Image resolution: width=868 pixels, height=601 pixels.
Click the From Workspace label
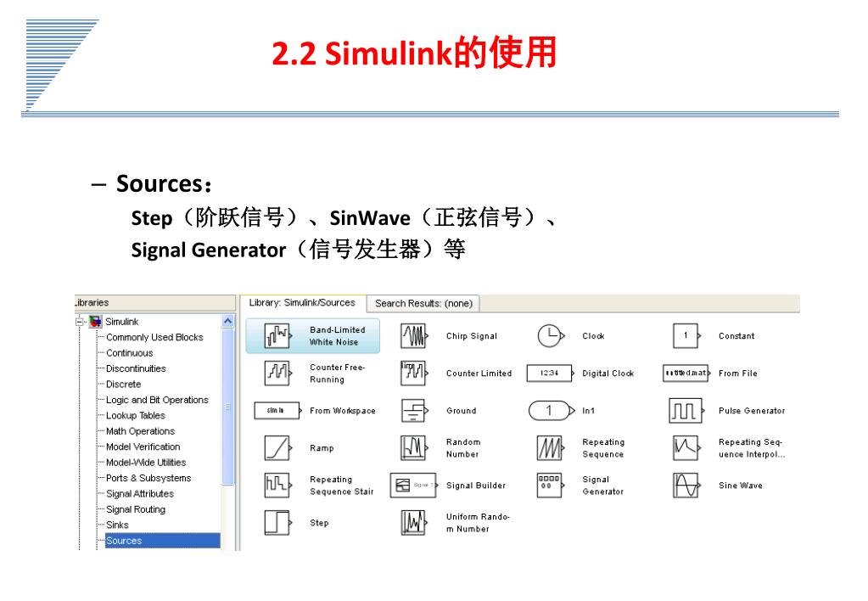tap(343, 411)
